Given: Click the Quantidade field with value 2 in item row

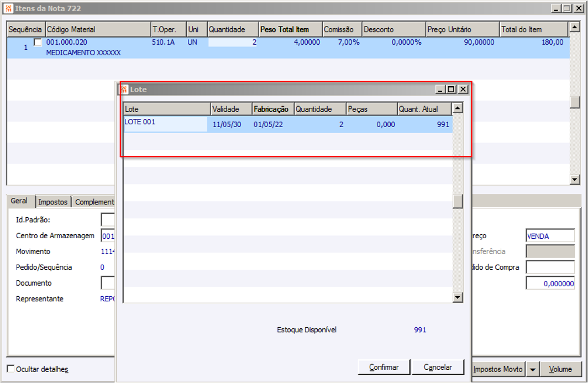Looking at the screenshot, I should [233, 43].
